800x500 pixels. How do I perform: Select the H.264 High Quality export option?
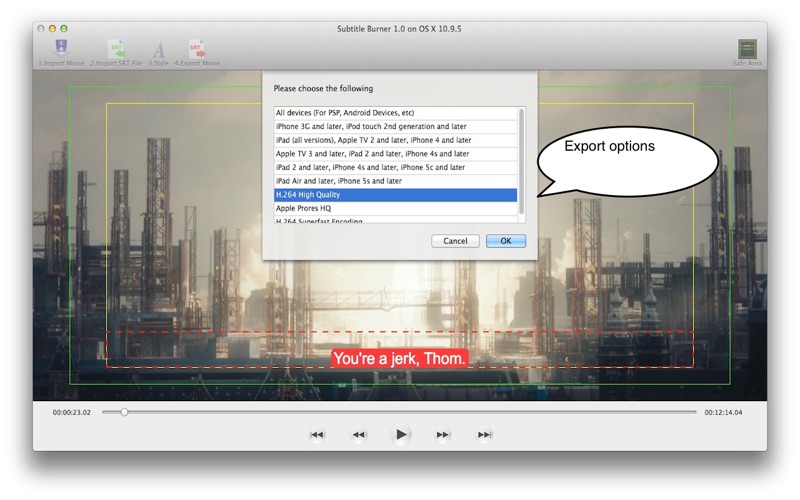click(395, 195)
